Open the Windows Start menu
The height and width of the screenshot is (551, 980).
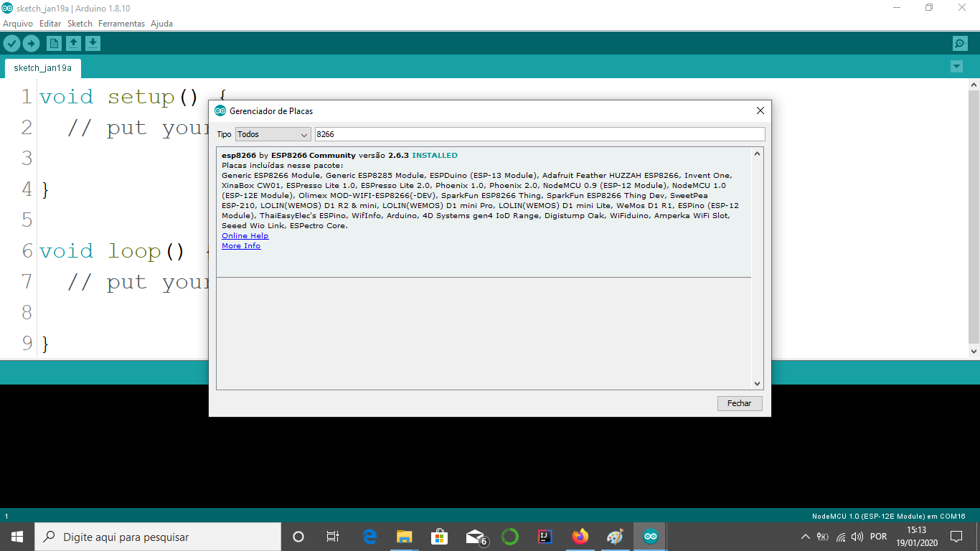coord(17,537)
